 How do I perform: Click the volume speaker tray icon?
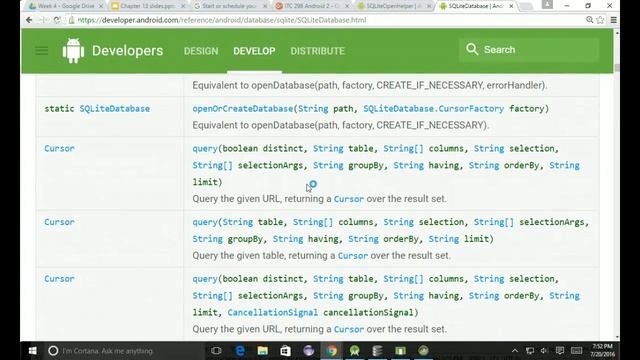[x=544, y=351]
